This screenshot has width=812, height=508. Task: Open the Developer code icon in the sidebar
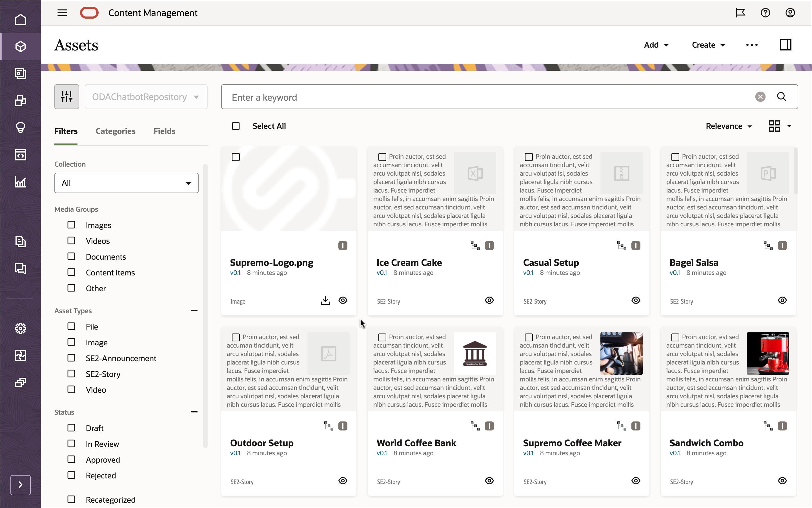point(21,155)
